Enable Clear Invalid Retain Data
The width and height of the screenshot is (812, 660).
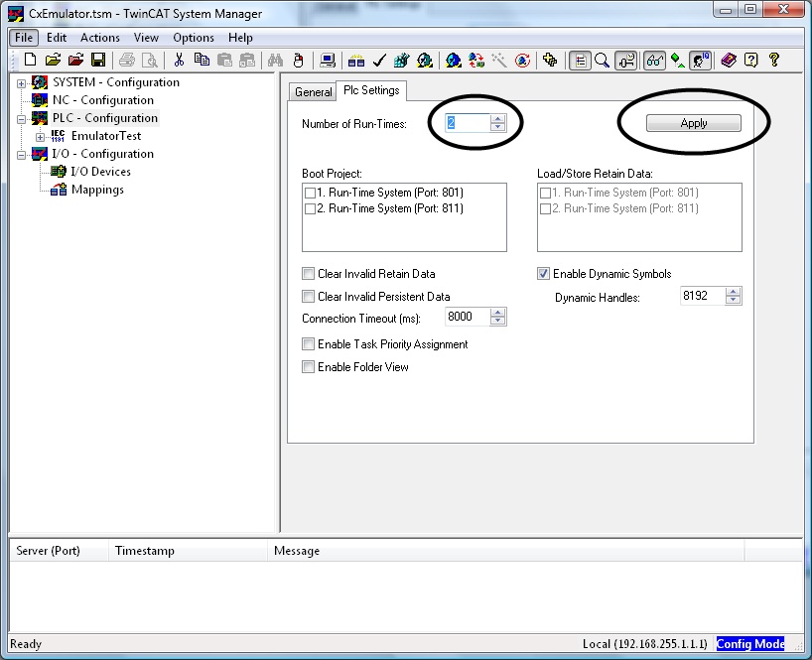[x=308, y=273]
